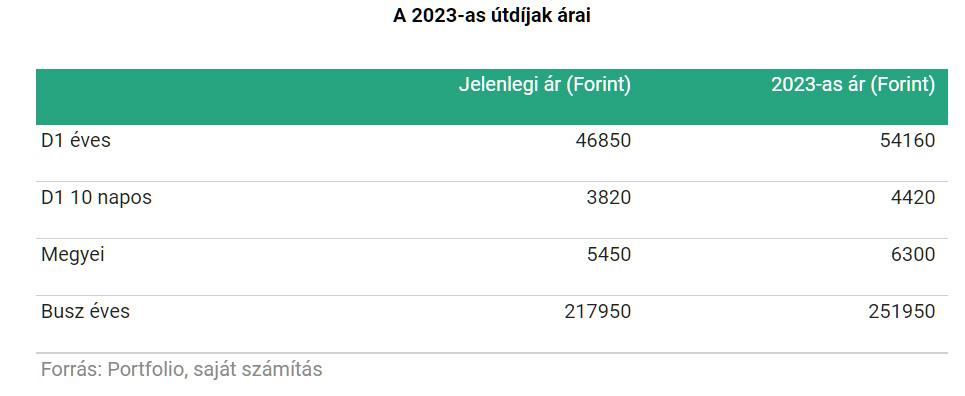The height and width of the screenshot is (396, 965).
Task: Select 2023 price value 4420
Action: (x=913, y=198)
